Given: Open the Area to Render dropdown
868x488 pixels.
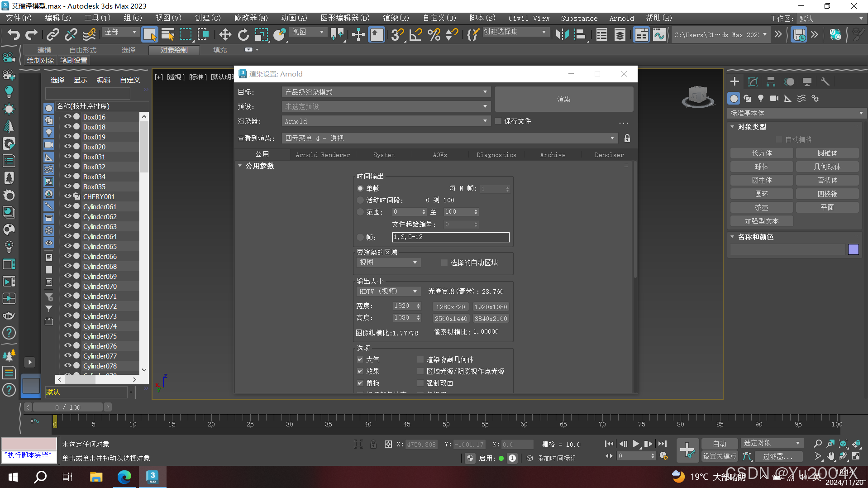Looking at the screenshot, I should tap(388, 263).
